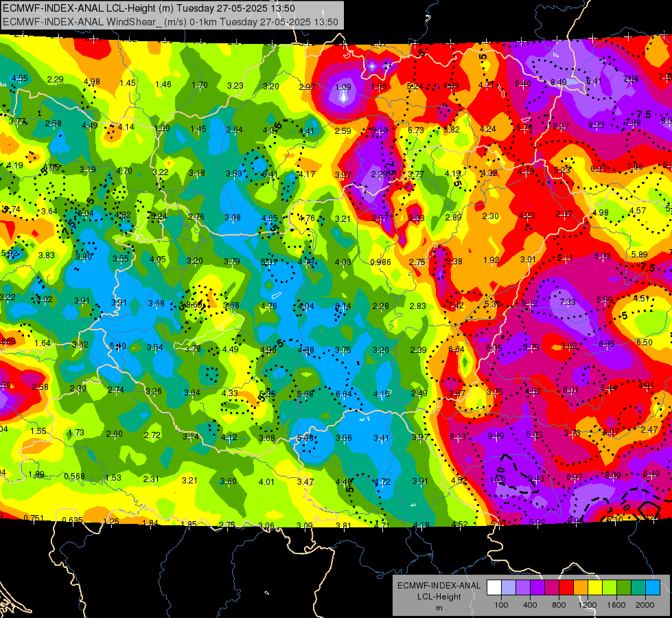The width and height of the screenshot is (672, 618).
Task: Click the pale lavender legend swatch
Action: pos(508,588)
